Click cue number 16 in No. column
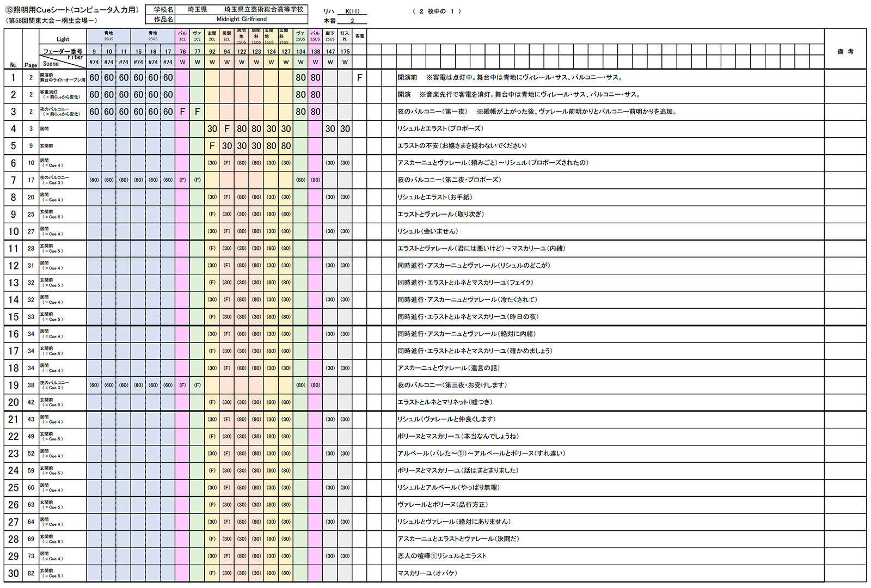 (13, 334)
